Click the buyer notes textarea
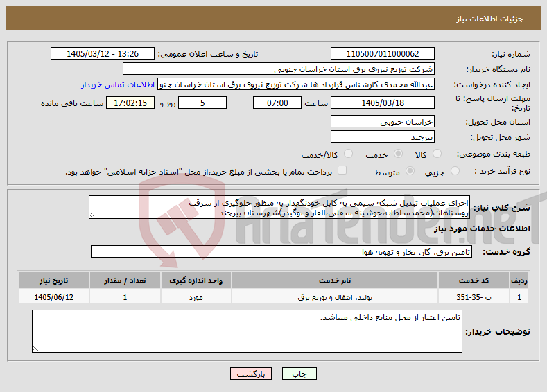 point(247,331)
